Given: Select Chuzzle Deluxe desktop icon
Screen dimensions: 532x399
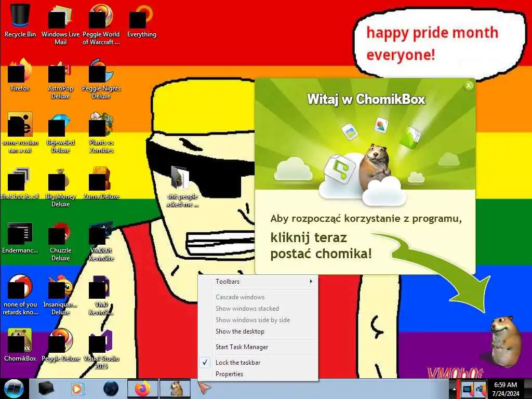Looking at the screenshot, I should [x=60, y=241].
